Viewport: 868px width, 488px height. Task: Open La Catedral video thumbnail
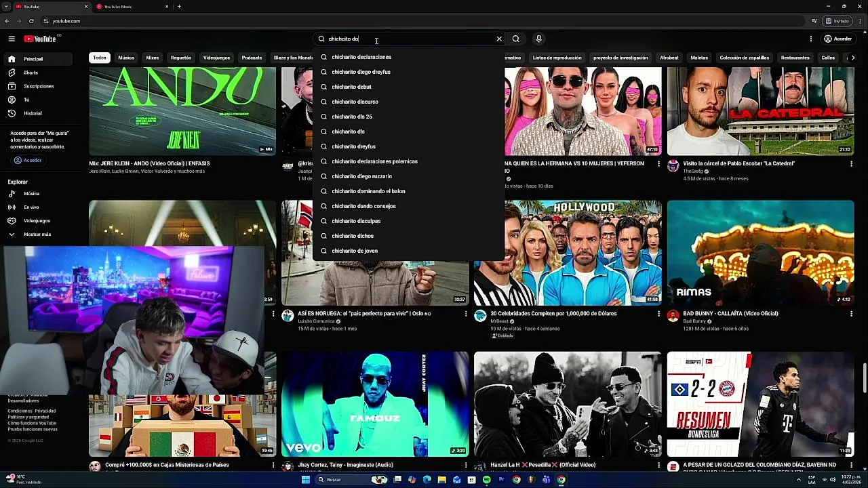click(x=760, y=111)
